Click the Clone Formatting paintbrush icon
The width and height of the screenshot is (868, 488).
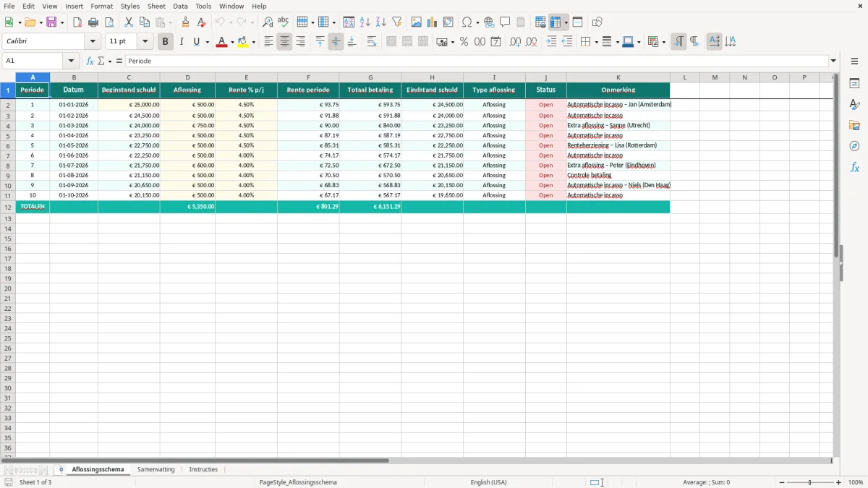(x=186, y=22)
